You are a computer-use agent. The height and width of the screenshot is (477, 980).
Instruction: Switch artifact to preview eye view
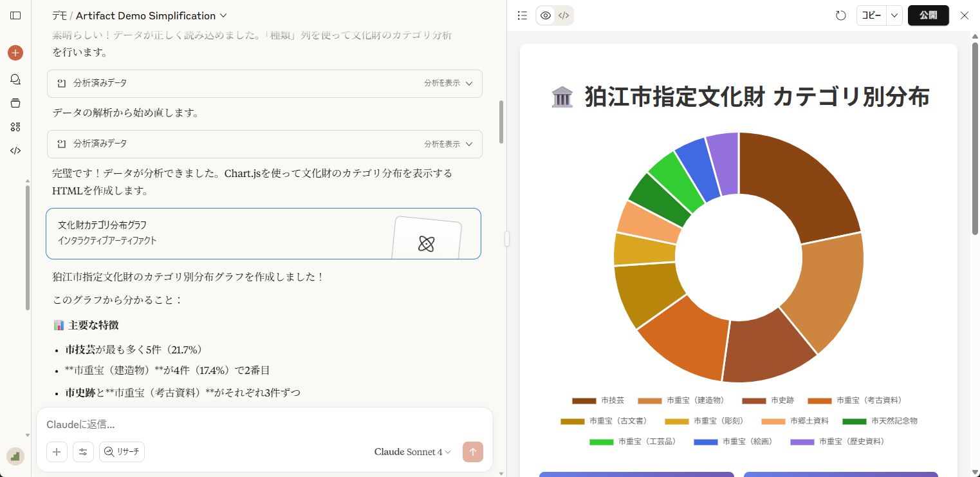(546, 15)
